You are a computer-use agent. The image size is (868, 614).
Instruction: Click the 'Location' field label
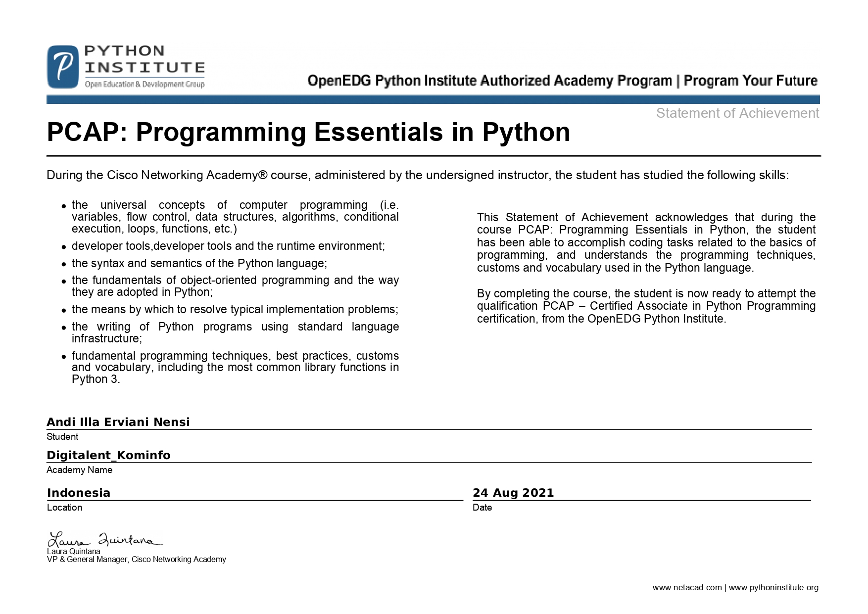point(65,508)
